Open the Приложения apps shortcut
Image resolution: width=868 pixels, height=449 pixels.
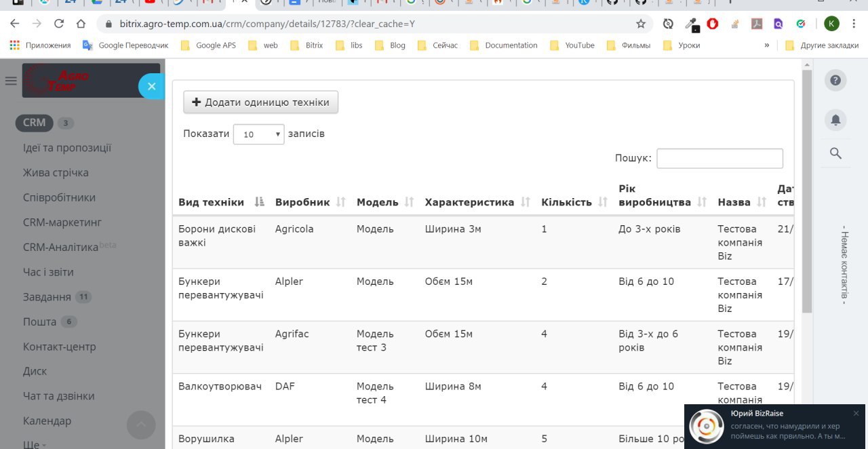[40, 45]
